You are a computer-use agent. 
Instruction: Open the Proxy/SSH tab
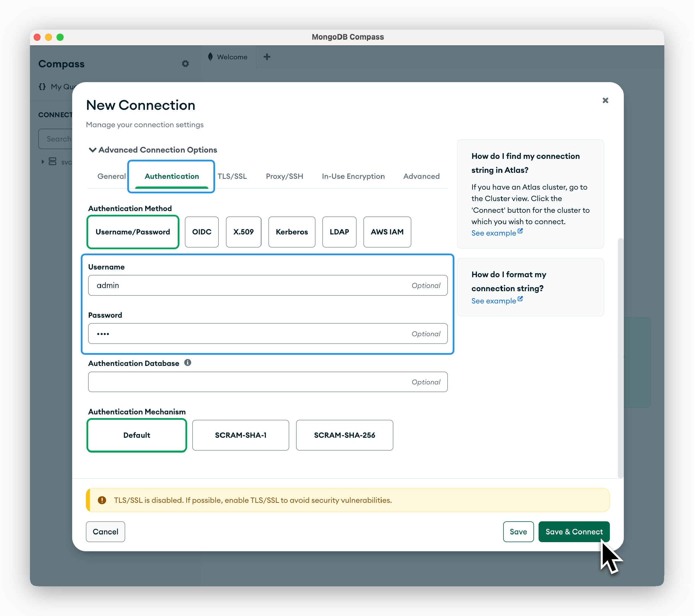(284, 176)
